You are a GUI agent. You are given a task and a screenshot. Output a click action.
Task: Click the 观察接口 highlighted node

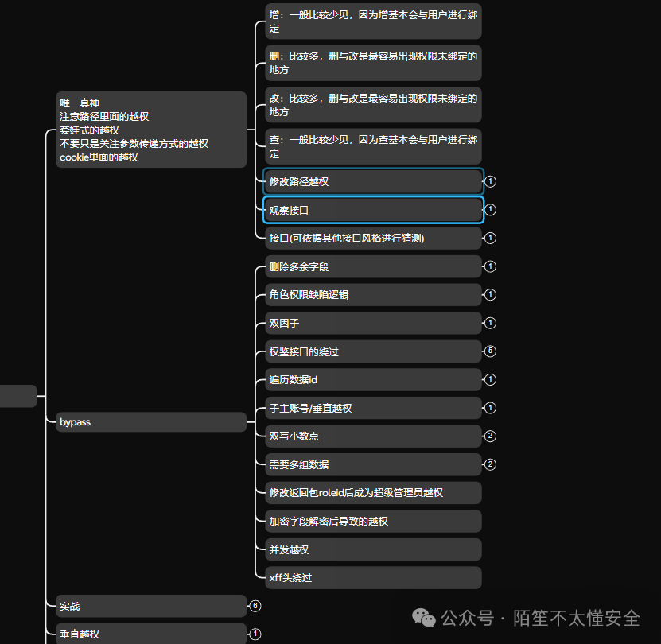[x=373, y=209]
